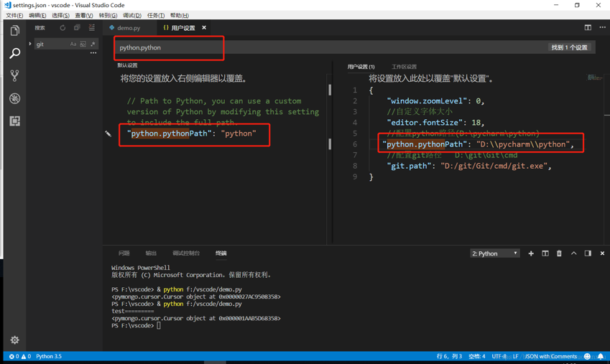Kill the terminal with trash icon
This screenshot has height=364, width=610.
[559, 253]
